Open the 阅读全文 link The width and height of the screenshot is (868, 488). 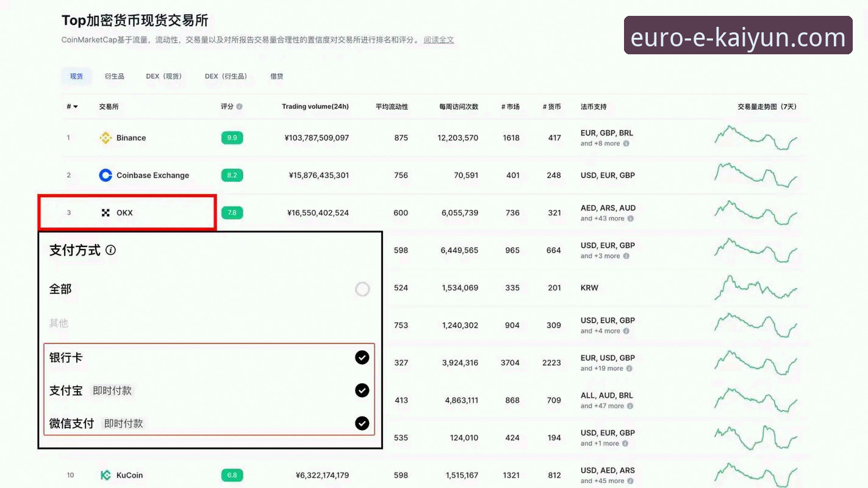point(439,40)
